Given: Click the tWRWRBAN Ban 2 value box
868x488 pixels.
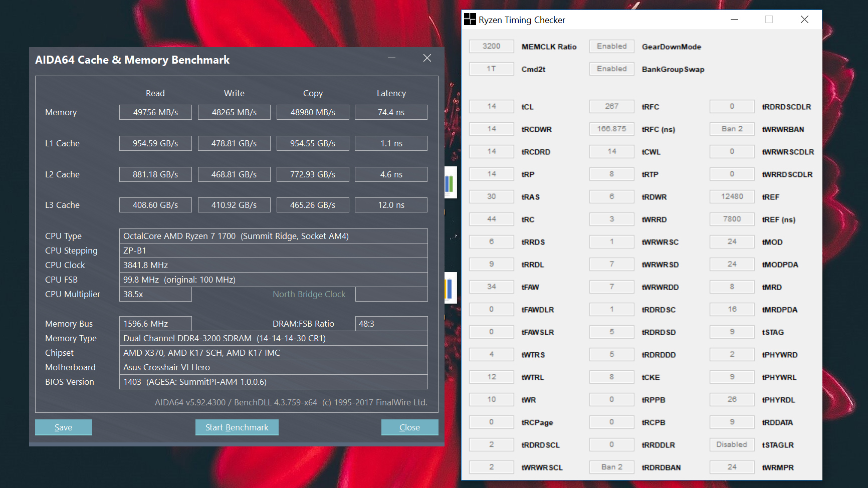Looking at the screenshot, I should 732,129.
